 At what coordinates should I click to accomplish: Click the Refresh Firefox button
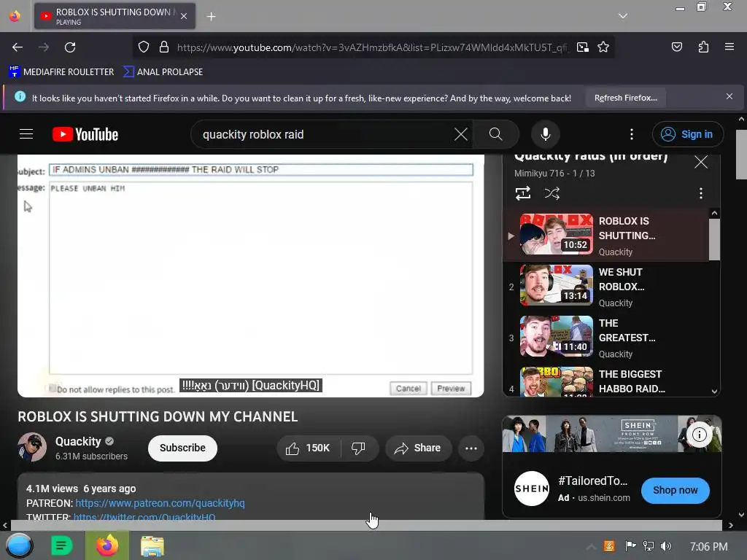[625, 98]
